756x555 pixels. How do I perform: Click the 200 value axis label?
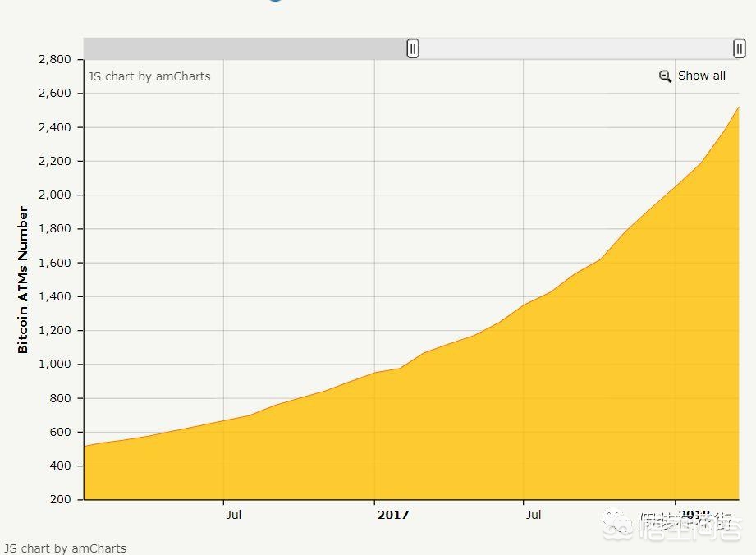coord(60,499)
